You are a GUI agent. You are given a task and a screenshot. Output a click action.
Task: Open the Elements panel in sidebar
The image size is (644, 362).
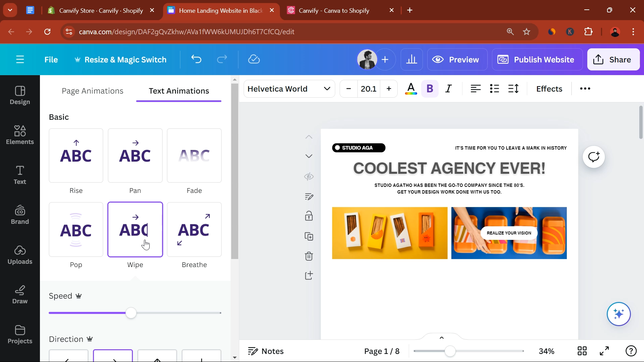coord(20,135)
